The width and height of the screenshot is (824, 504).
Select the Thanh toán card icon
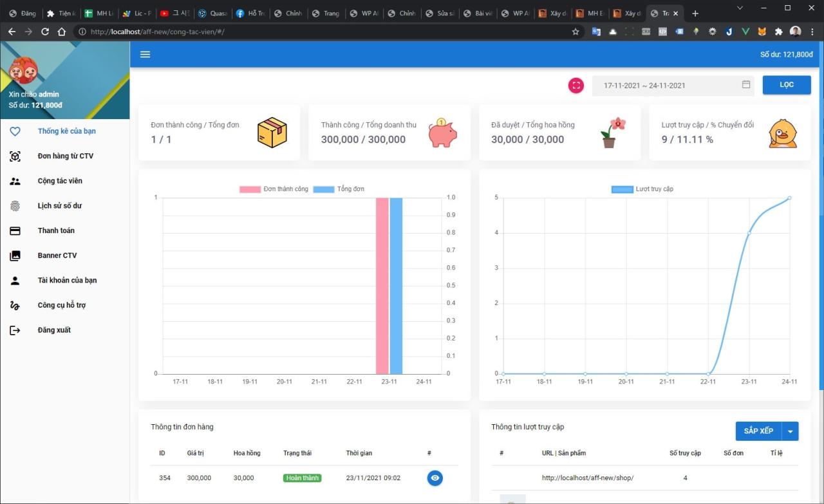pyautogui.click(x=15, y=230)
